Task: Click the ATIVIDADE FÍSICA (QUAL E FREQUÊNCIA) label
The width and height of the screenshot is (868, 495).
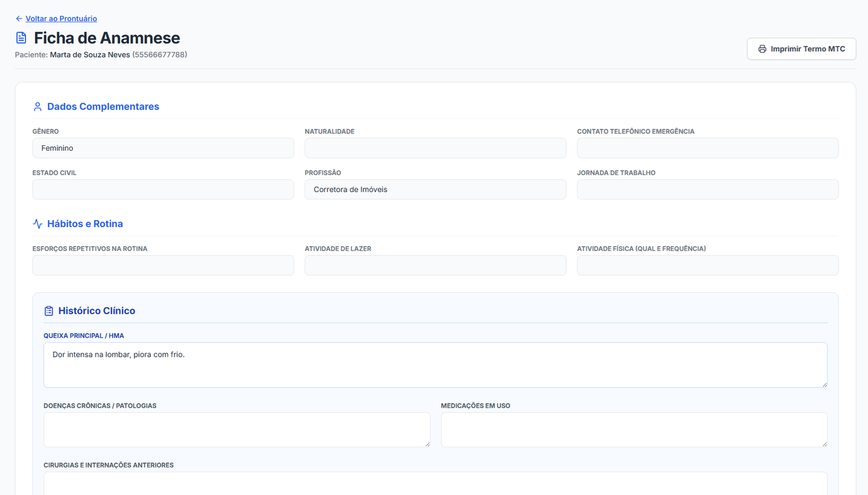Action: click(642, 249)
